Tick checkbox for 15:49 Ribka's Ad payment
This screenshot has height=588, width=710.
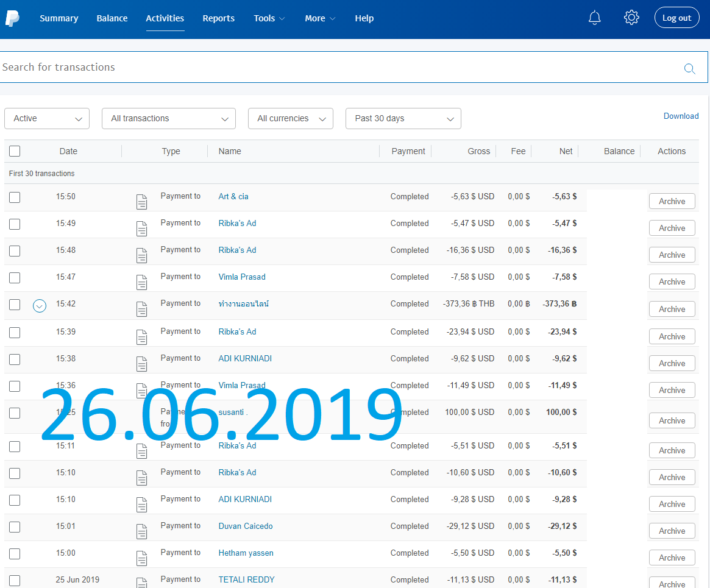point(15,224)
